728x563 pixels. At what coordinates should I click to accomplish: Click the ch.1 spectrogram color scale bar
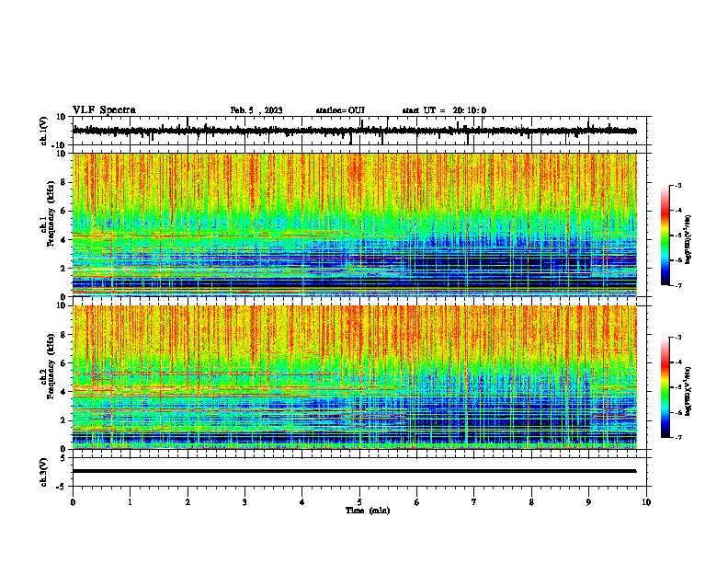[665, 236]
